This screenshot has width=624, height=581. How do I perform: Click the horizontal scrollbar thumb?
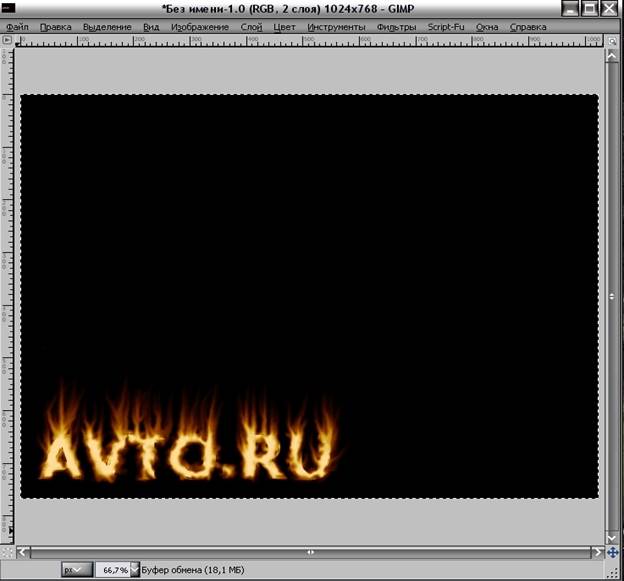pos(310,552)
